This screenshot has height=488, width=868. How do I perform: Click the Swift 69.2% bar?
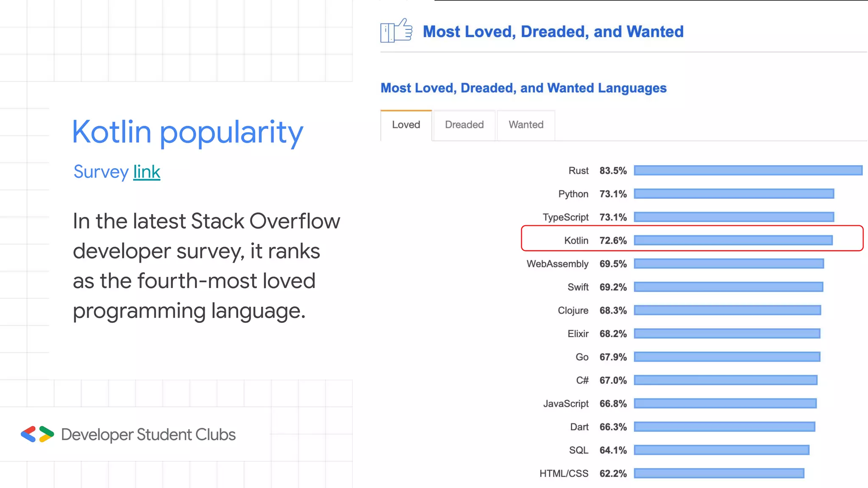click(x=729, y=287)
